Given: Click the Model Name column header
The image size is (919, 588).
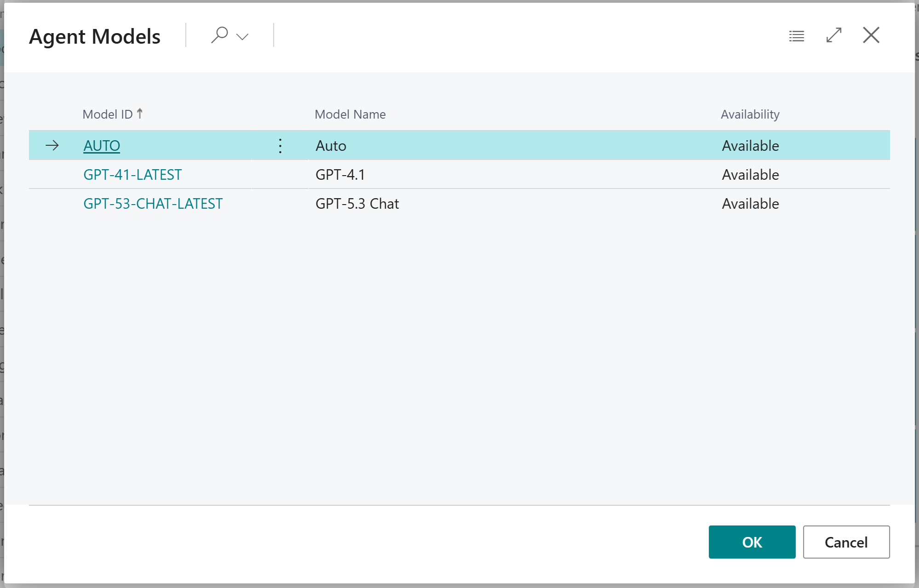Looking at the screenshot, I should point(350,114).
